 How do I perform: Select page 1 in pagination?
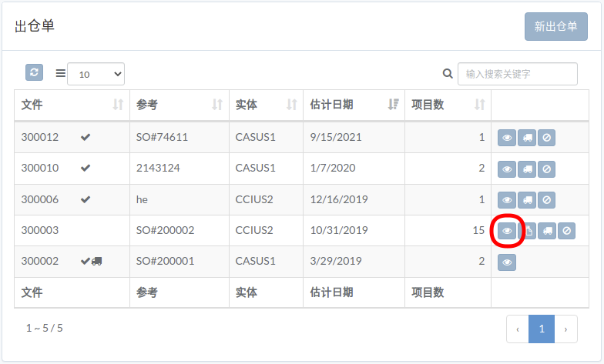click(x=542, y=329)
